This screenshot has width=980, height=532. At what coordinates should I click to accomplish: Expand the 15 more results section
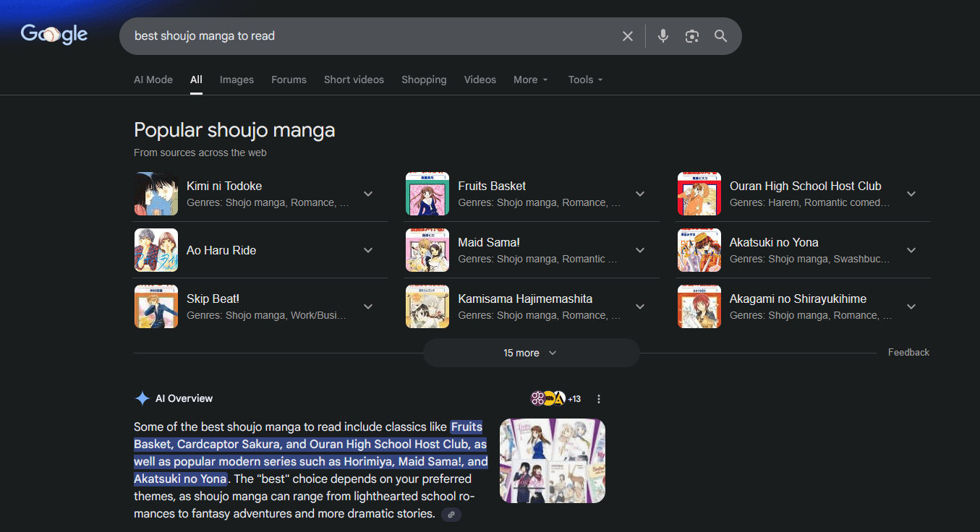(x=530, y=353)
